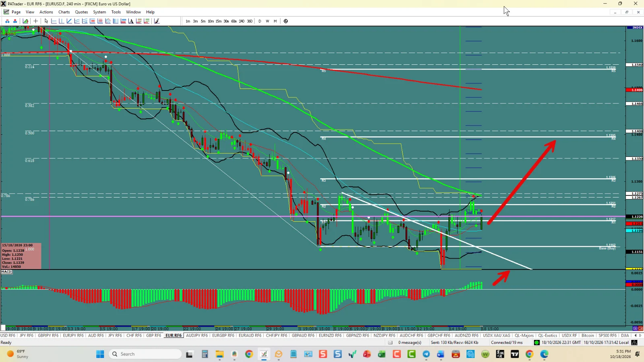644x362 pixels.
Task: Open the Quotes menu
Action: pos(81,12)
